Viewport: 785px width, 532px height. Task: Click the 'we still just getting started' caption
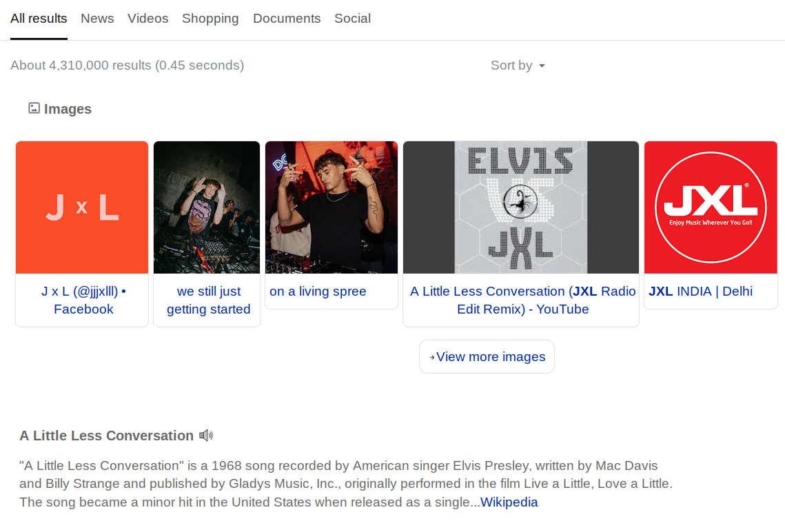pyautogui.click(x=208, y=300)
